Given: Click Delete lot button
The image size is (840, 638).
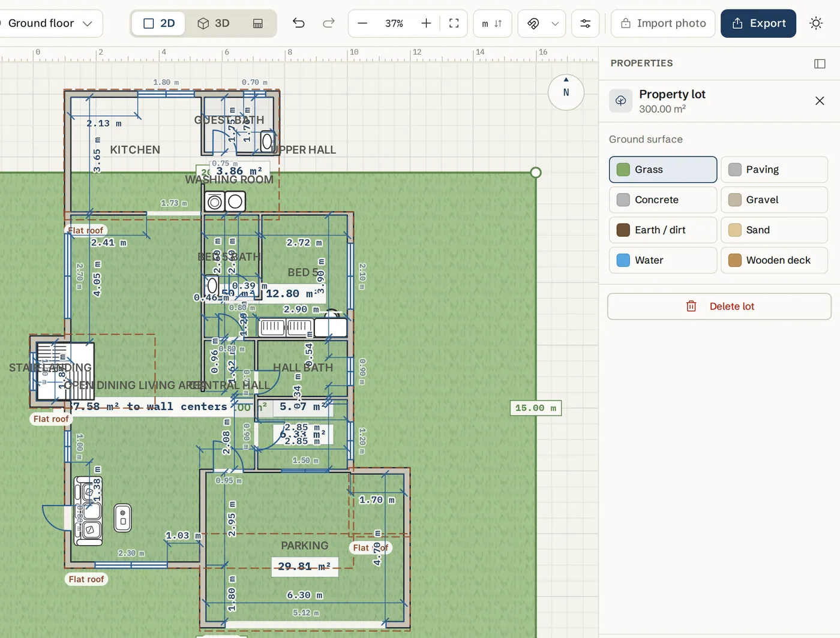Looking at the screenshot, I should [719, 306].
